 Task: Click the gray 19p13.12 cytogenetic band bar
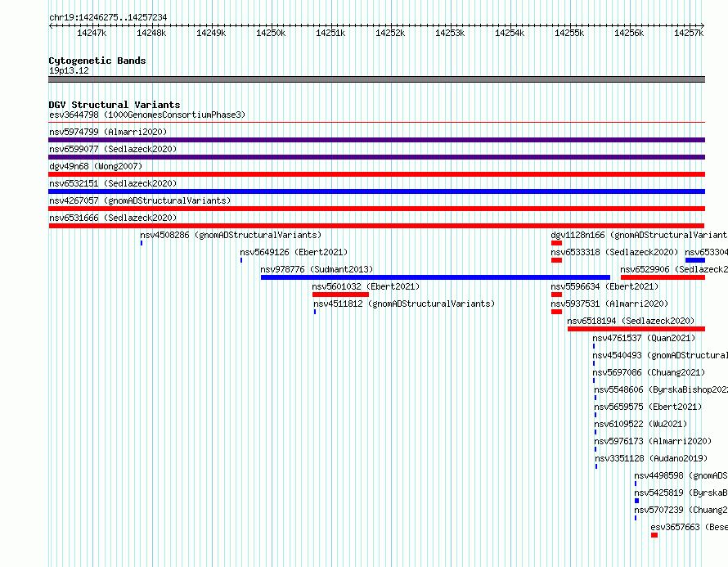(x=376, y=79)
